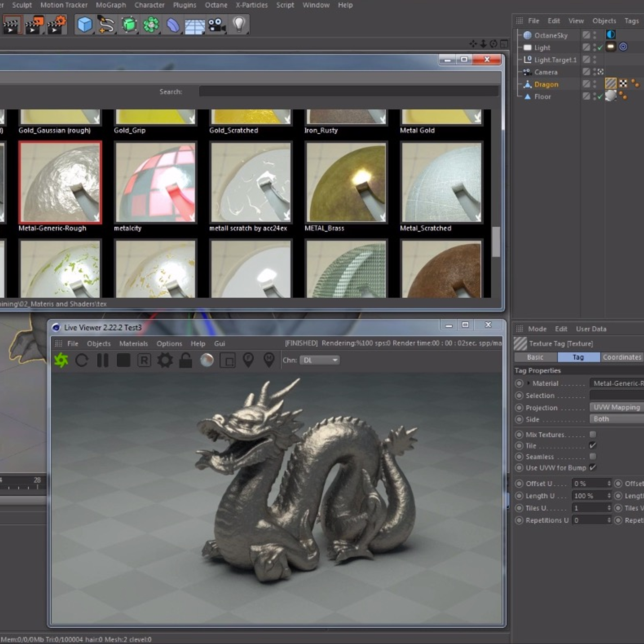644x644 pixels.
Task: Enable the Mix Textures checkbox
Action: (592, 434)
